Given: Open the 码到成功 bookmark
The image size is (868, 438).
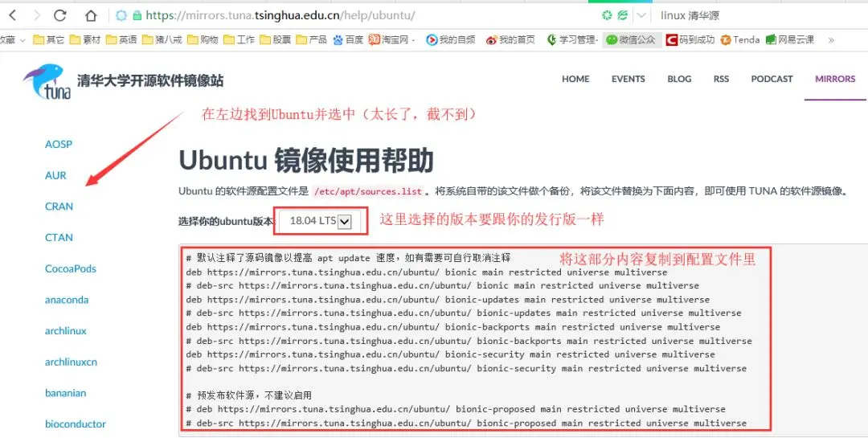Looking at the screenshot, I should 690,40.
